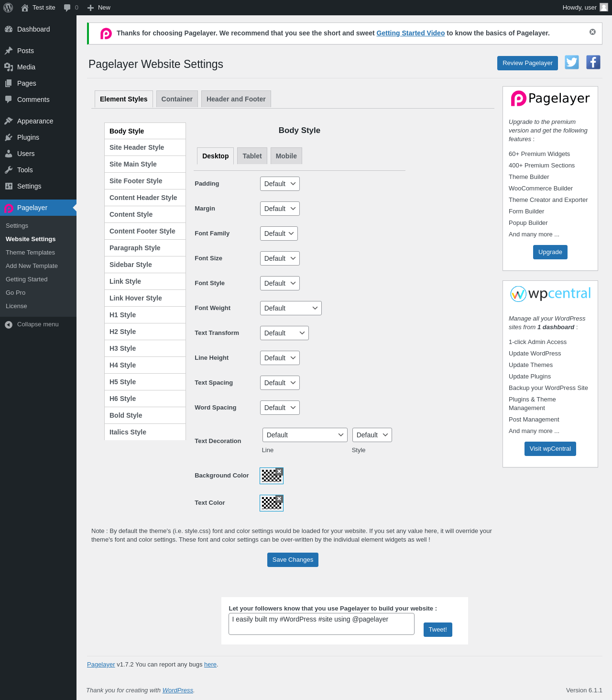This screenshot has height=700, width=612.
Task: Dismiss the Pagelayer getting started notice
Action: coord(592,32)
